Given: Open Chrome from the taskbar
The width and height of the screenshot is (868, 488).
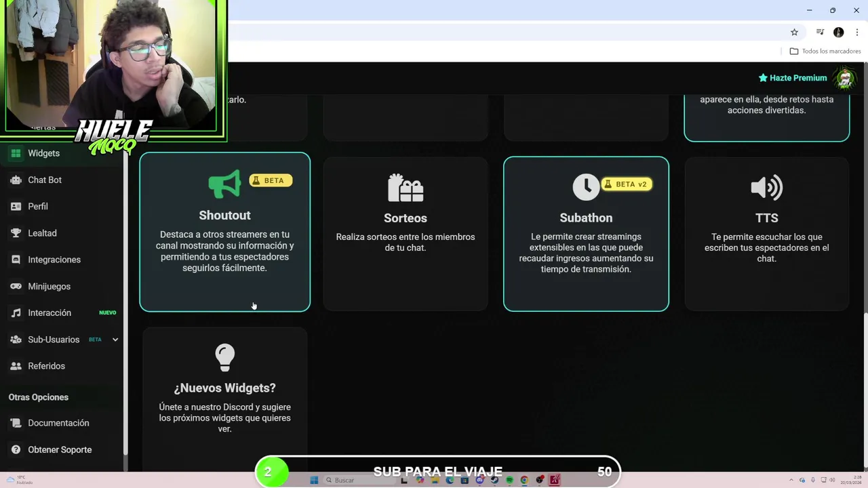Looking at the screenshot, I should (524, 480).
